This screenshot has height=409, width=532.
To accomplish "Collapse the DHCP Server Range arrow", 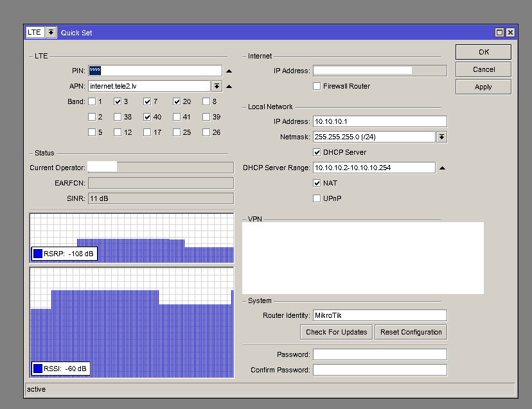I will pos(442,168).
